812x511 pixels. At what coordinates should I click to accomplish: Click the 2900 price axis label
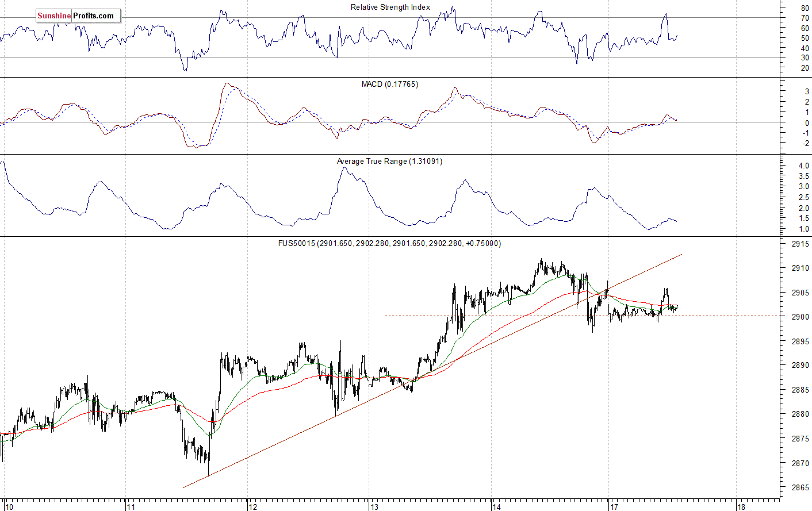click(800, 317)
